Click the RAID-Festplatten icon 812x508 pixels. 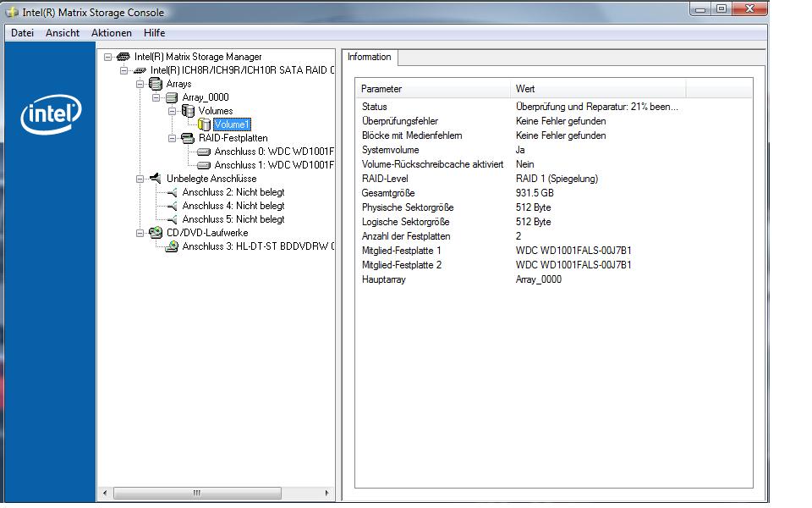(188, 138)
